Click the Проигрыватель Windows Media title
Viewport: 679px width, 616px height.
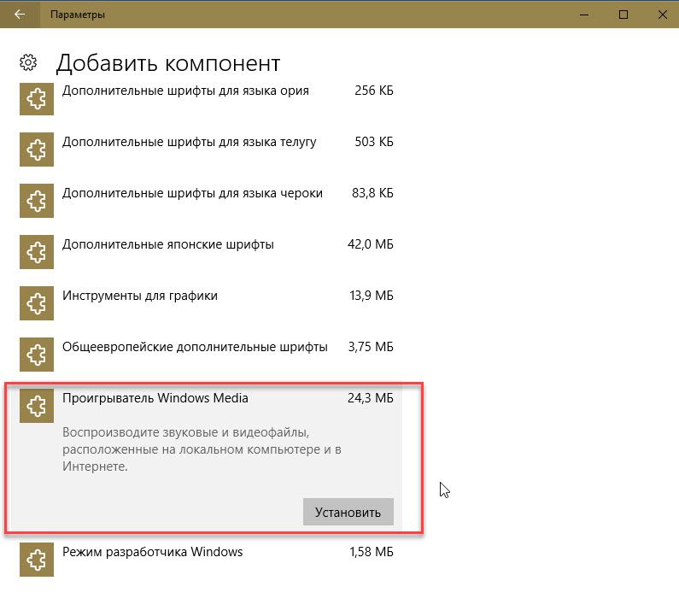[x=155, y=398]
